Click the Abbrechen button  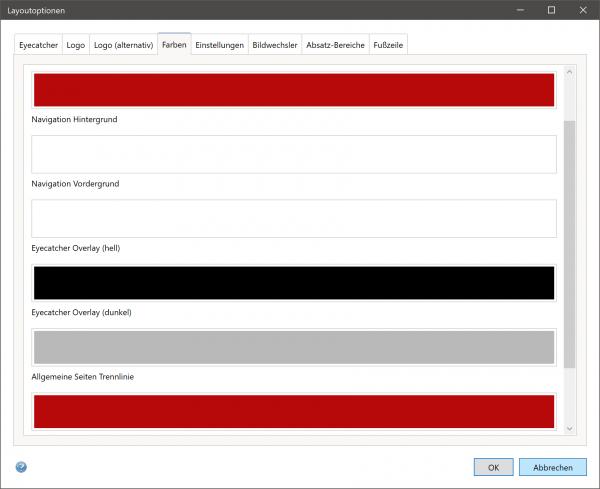pos(552,467)
